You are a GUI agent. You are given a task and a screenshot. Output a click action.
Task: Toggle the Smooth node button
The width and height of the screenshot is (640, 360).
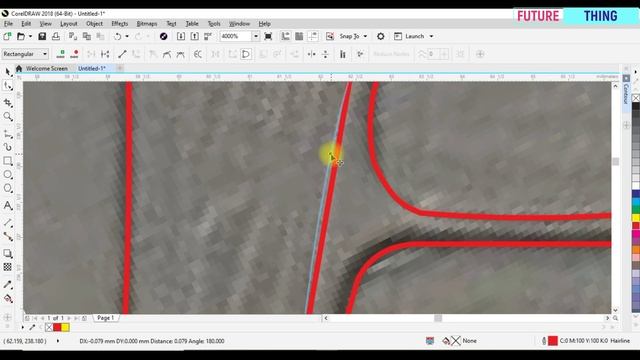(167, 54)
